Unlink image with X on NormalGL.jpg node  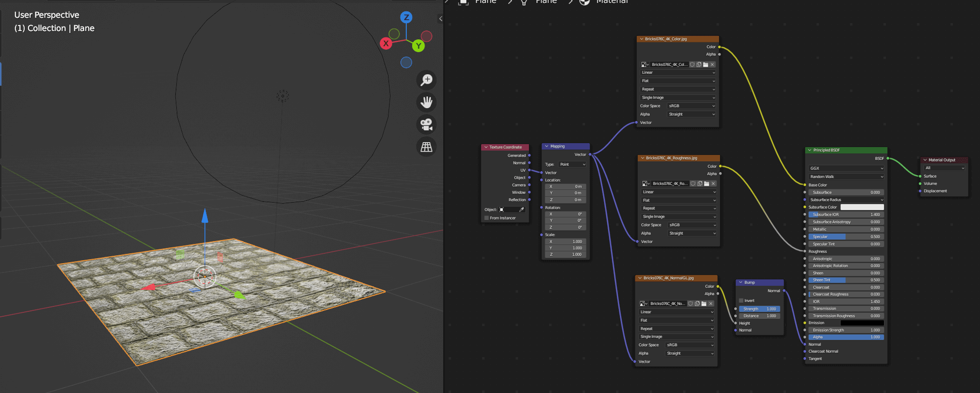[x=711, y=303]
